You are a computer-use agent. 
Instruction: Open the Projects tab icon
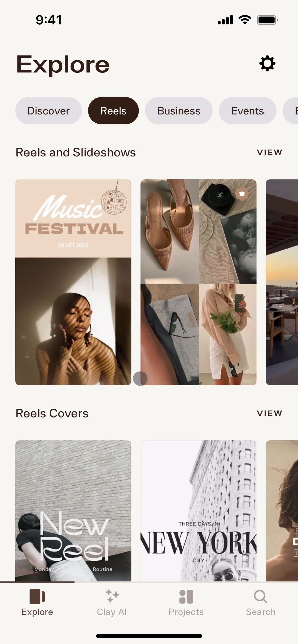point(186,596)
